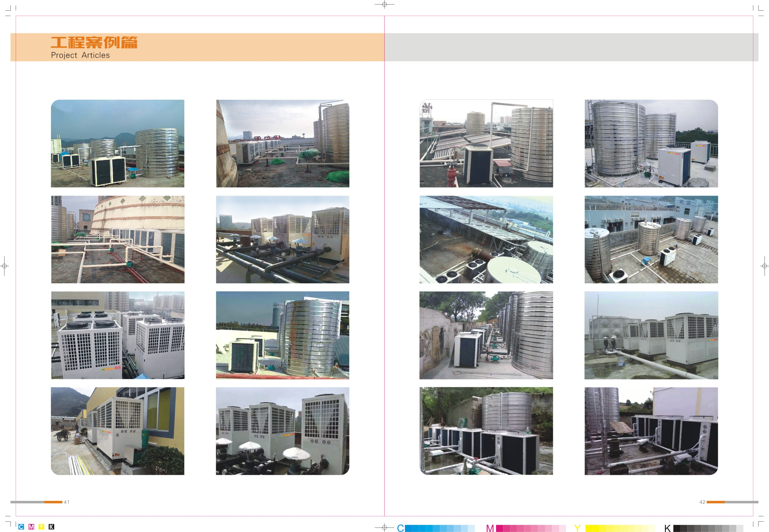Open photo of tanks beneath dark mountain sky
The width and height of the screenshot is (769, 532).
pos(118,143)
